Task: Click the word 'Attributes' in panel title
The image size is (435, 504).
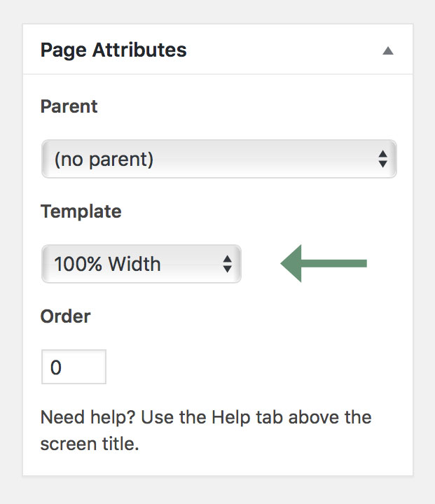Action: tap(139, 50)
